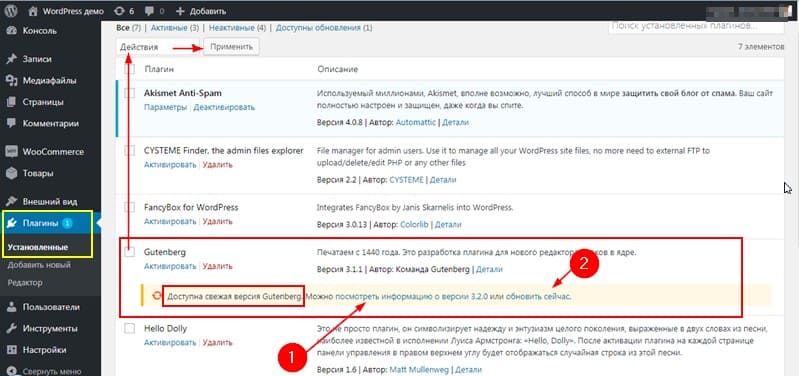Delete the CYSTEME Finder plugin
This screenshot has height=376, width=799.
tap(218, 165)
